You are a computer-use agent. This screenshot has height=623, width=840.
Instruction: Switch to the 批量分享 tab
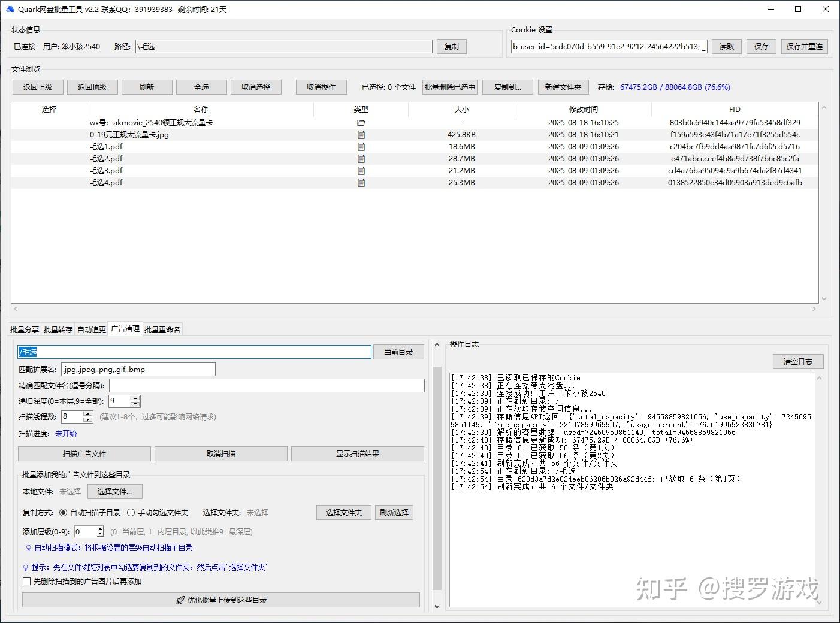click(x=25, y=329)
